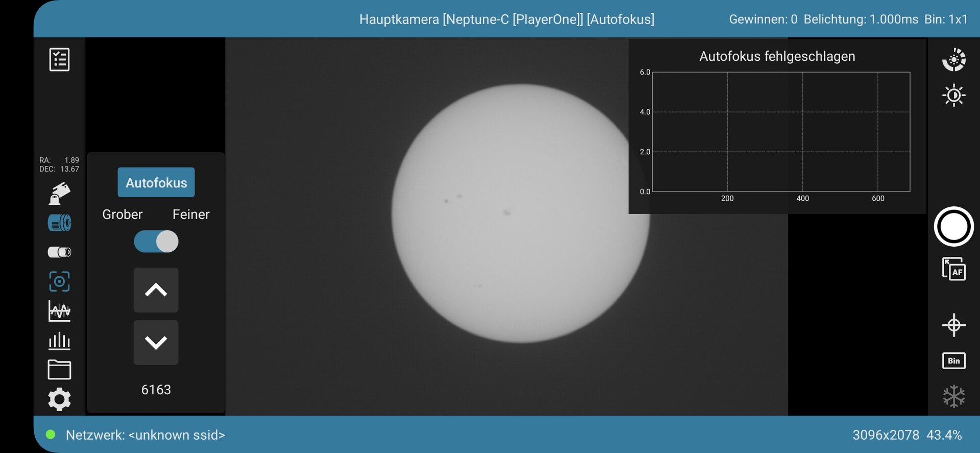Image resolution: width=980 pixels, height=453 pixels.
Task: Open the AF capture mode icon
Action: [953, 269]
